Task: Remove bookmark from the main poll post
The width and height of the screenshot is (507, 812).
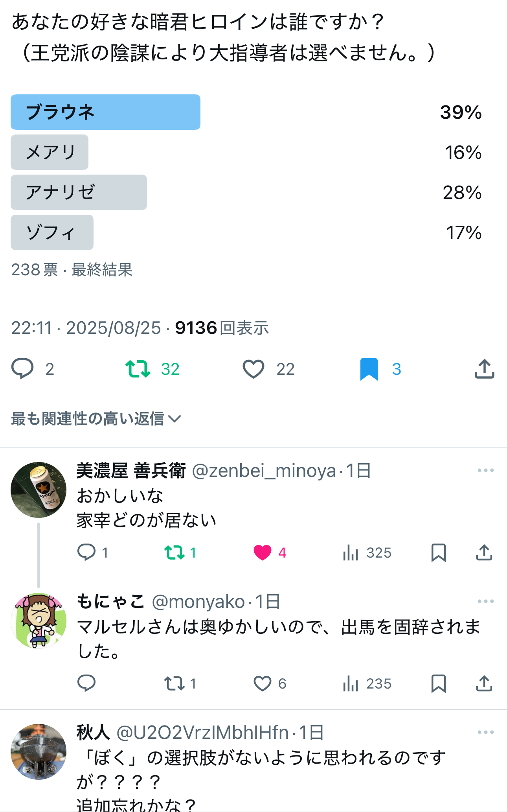Action: (x=369, y=369)
